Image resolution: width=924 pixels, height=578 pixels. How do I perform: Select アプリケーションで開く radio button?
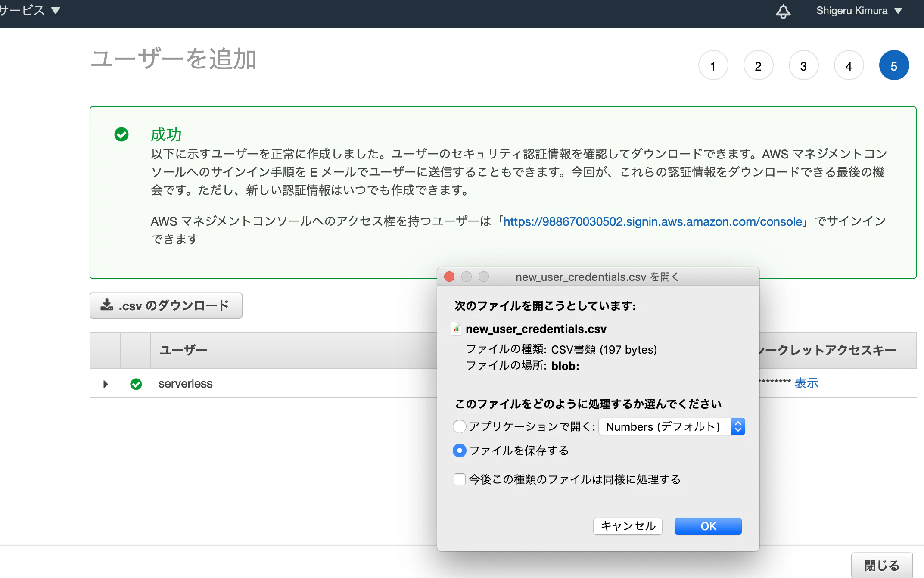pyautogui.click(x=460, y=426)
